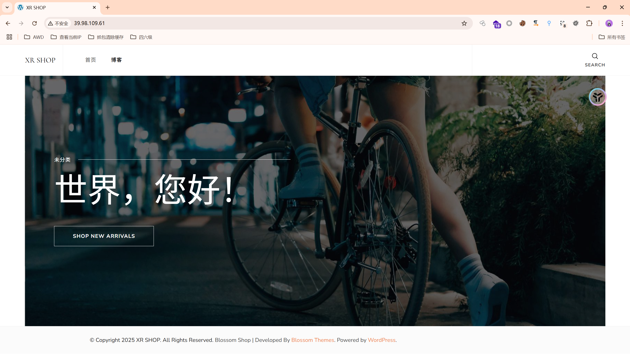The width and height of the screenshot is (630, 364).
Task: Go to 首页 menu item
Action: pyautogui.click(x=90, y=60)
